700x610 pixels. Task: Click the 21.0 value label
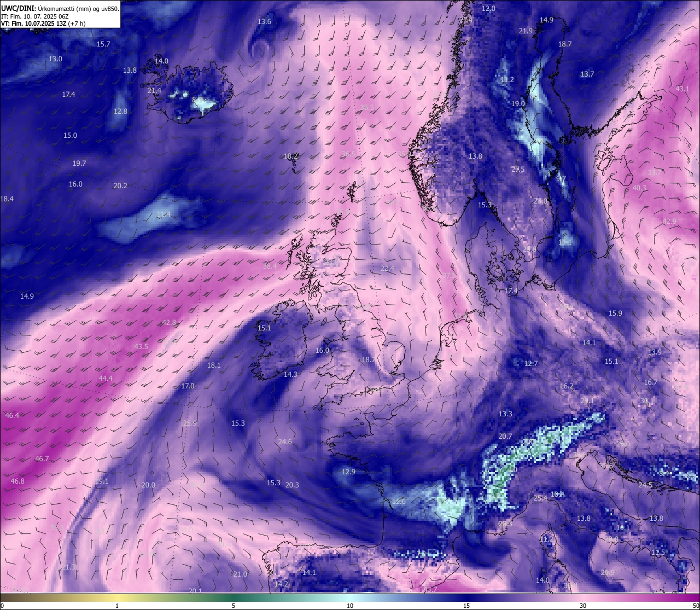click(240, 574)
